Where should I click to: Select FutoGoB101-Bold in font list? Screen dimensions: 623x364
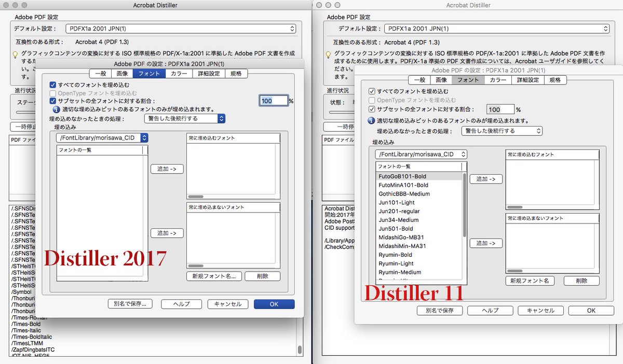(x=419, y=176)
